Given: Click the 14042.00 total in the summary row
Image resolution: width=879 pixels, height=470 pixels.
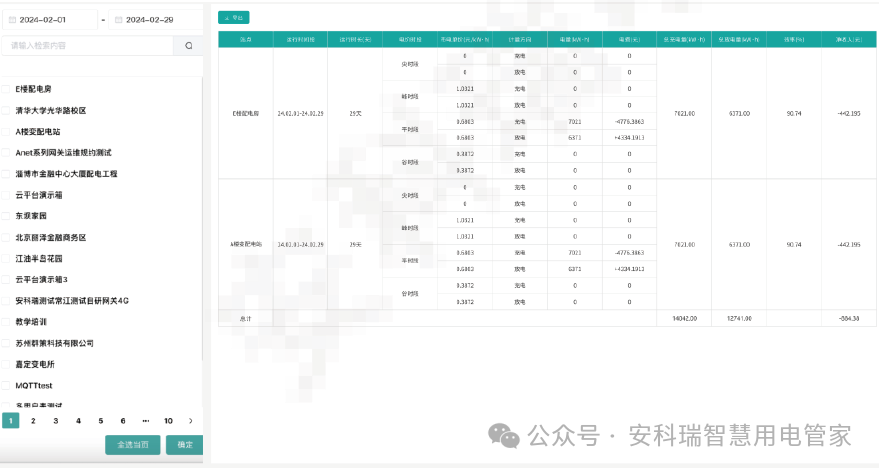Looking at the screenshot, I should coord(684,319).
